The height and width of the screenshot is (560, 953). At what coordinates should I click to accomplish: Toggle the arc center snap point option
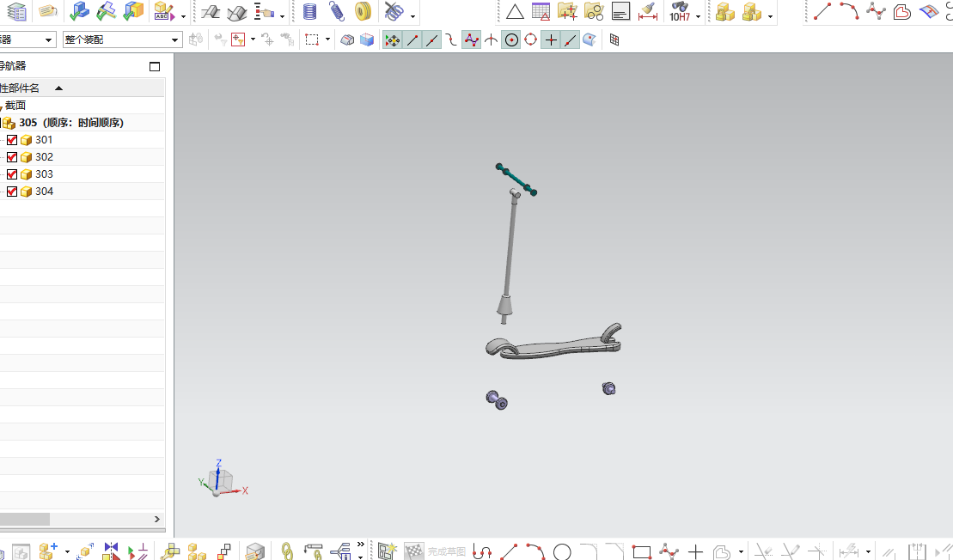(x=512, y=40)
